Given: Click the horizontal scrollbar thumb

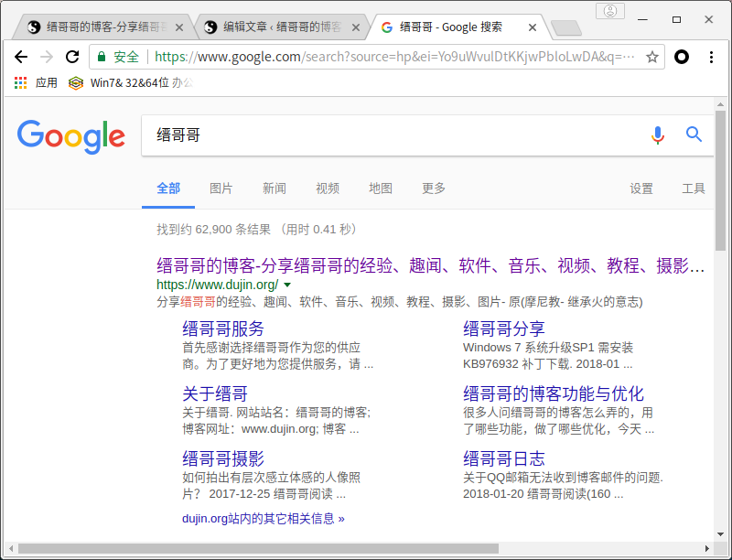Looking at the screenshot, I should click(258, 548).
